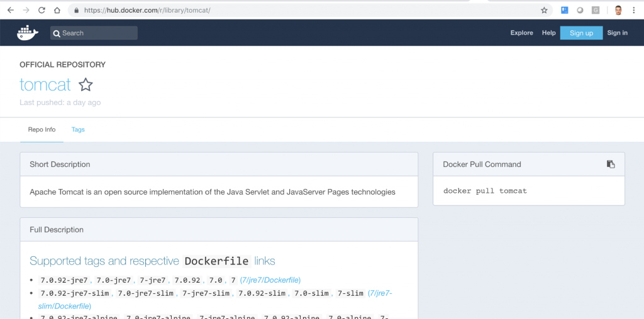This screenshot has height=319, width=644.
Task: Open the 7/jre7/Dockerfile link
Action: click(x=270, y=279)
